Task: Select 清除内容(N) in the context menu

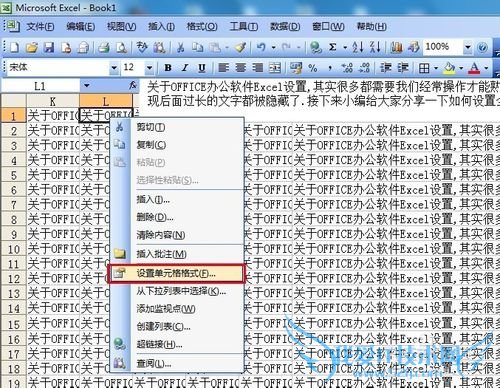Action: 176,235
